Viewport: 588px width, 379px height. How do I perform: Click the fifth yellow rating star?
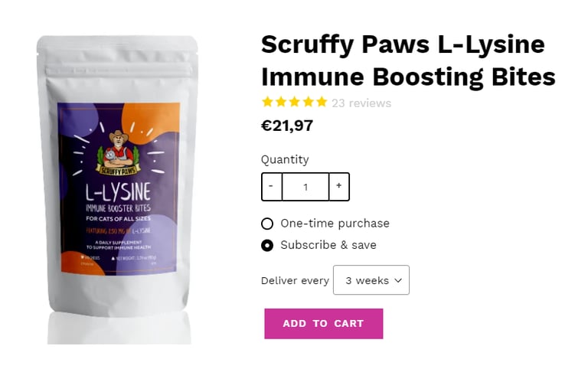322,102
